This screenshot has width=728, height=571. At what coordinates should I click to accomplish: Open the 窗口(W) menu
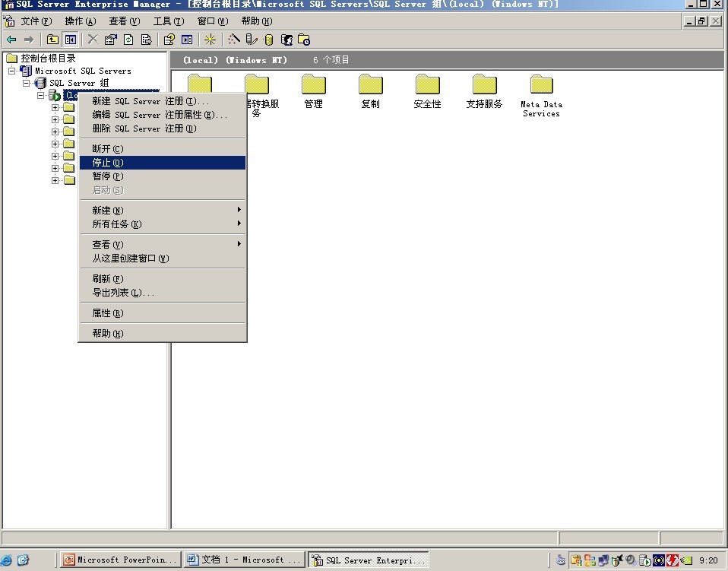point(213,21)
